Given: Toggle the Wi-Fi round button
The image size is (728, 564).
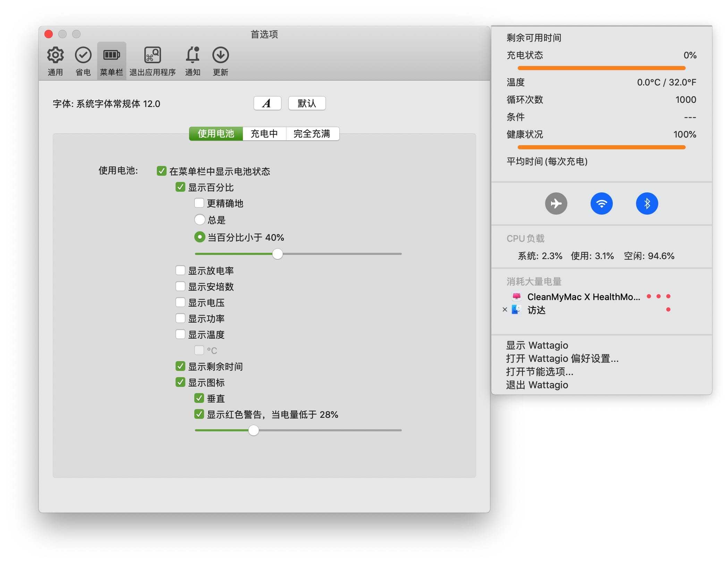Looking at the screenshot, I should 601,204.
